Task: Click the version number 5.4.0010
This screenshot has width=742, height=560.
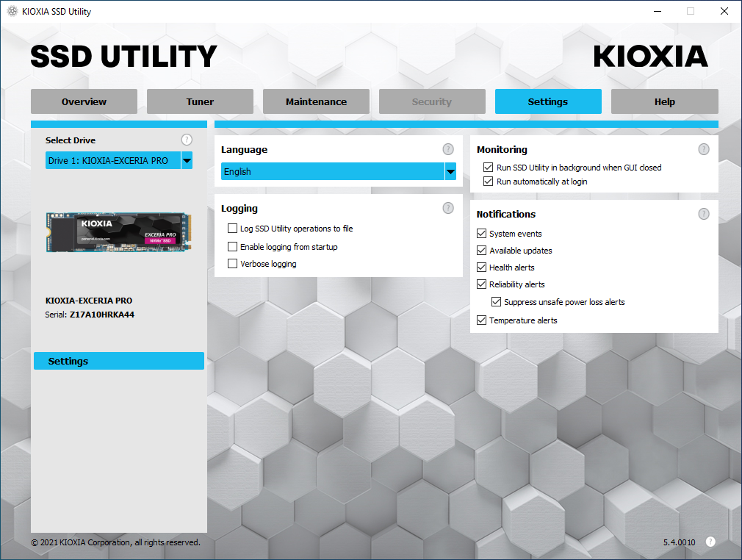Action: (679, 542)
